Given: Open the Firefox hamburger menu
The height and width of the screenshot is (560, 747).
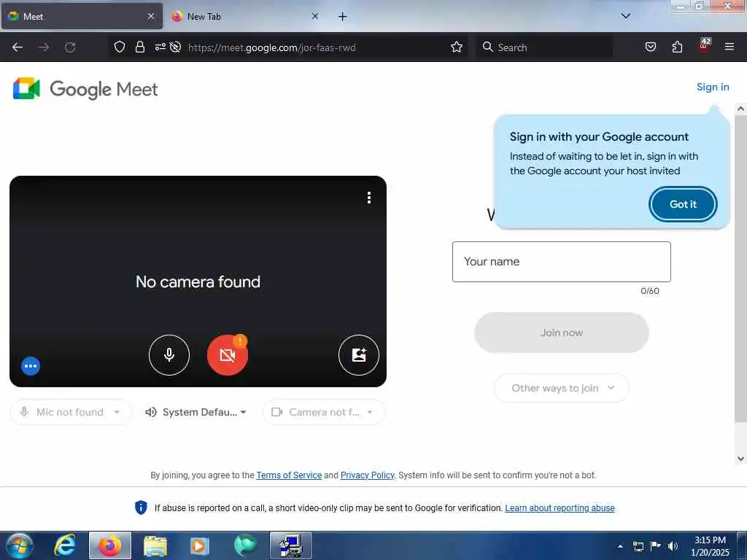Looking at the screenshot, I should point(729,47).
